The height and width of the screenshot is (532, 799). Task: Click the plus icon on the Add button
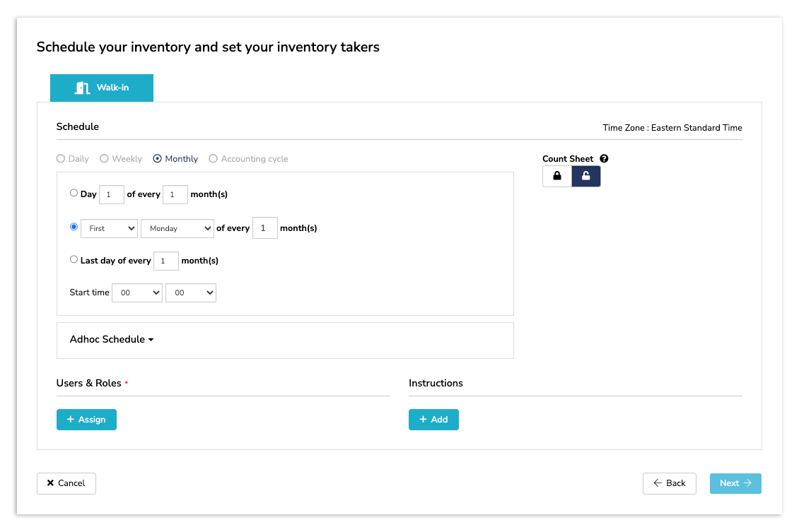point(424,419)
